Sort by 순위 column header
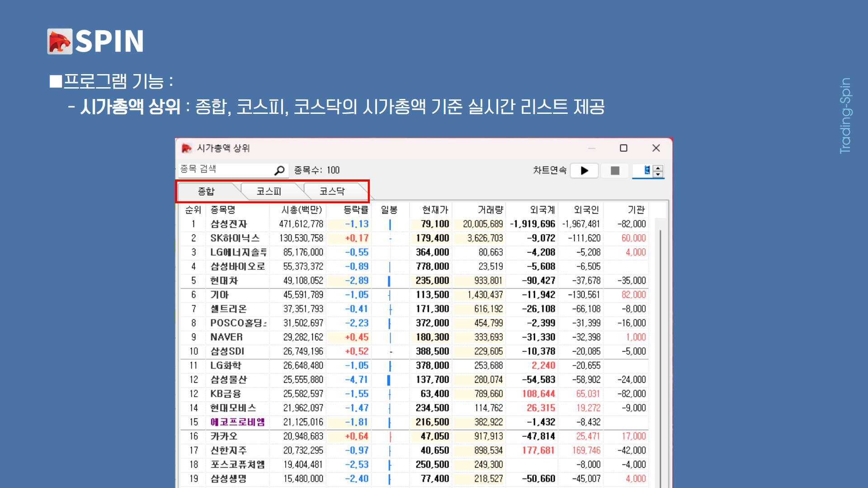The image size is (868, 488). coord(193,210)
